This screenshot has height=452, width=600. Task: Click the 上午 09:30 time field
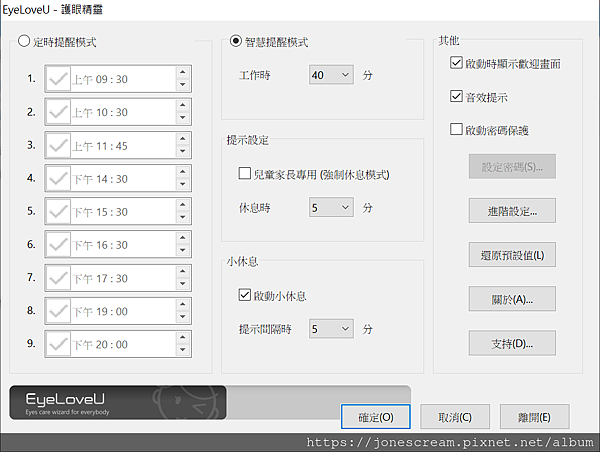[x=118, y=79]
